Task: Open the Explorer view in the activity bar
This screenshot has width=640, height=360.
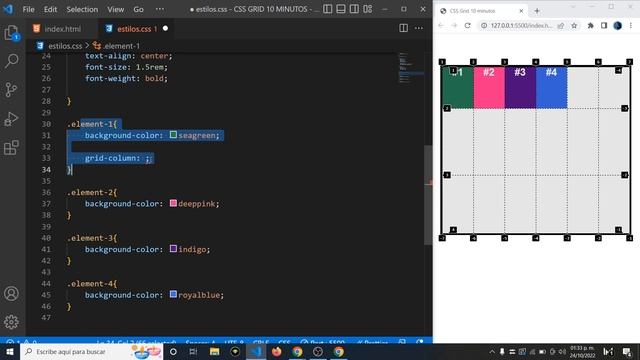Action: pos(11,33)
